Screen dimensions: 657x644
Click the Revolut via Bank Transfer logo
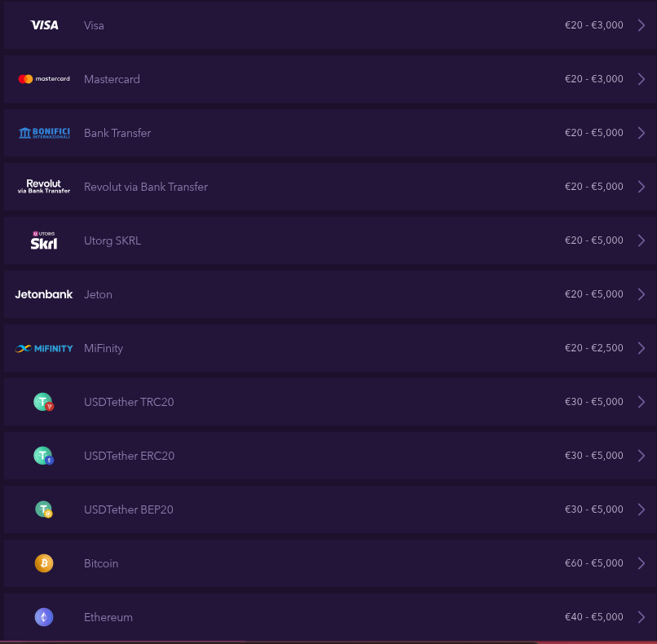click(x=44, y=187)
